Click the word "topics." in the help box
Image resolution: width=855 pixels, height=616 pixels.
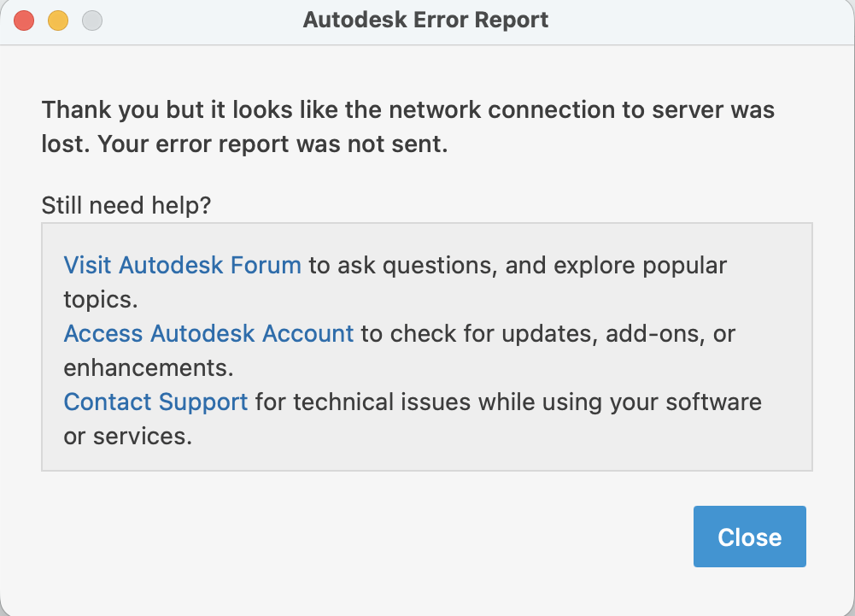tap(101, 299)
